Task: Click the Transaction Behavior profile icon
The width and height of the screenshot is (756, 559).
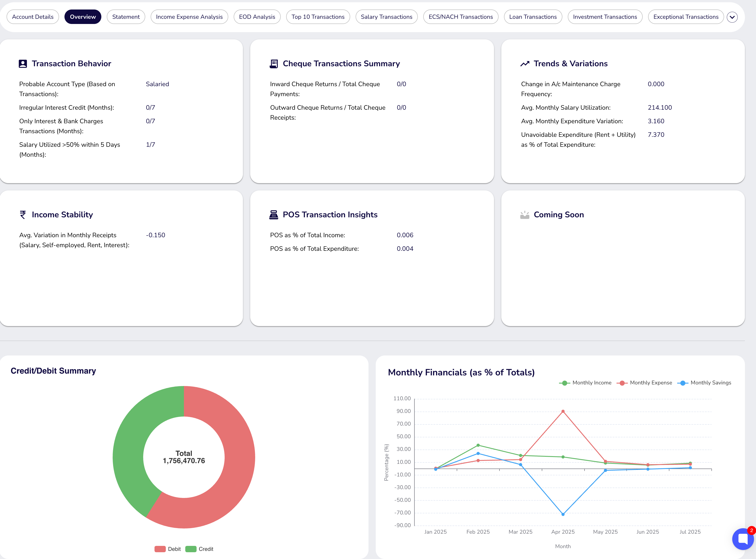Action: click(23, 64)
